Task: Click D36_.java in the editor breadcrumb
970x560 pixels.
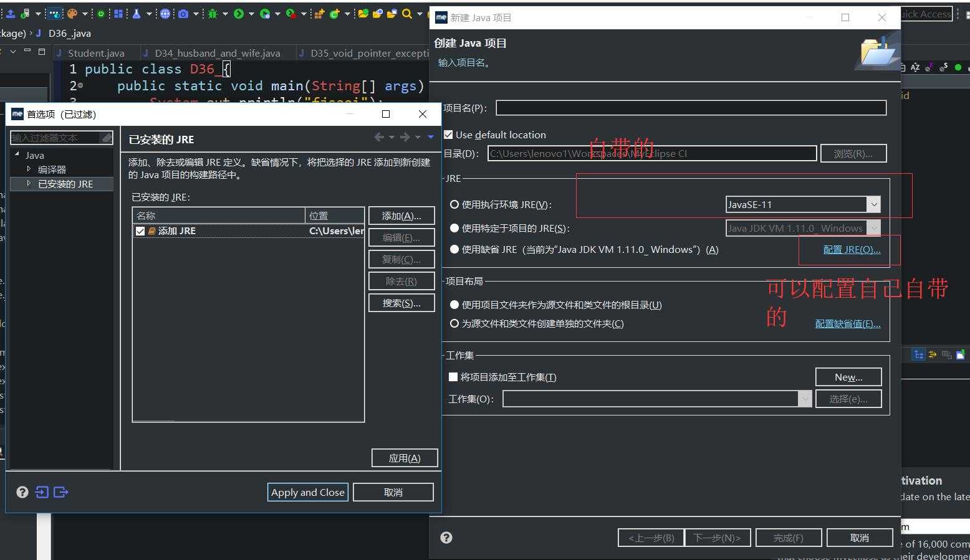Action: (70, 34)
